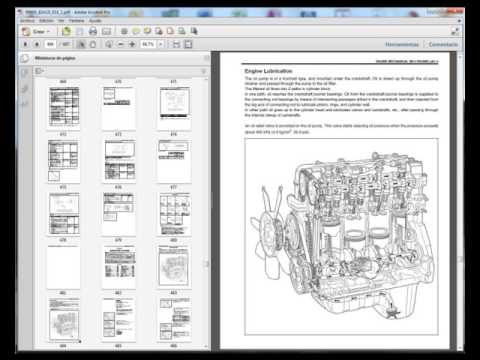This screenshot has width=480, height=360.
Task: Open the Ayuda menu
Action: click(x=95, y=21)
